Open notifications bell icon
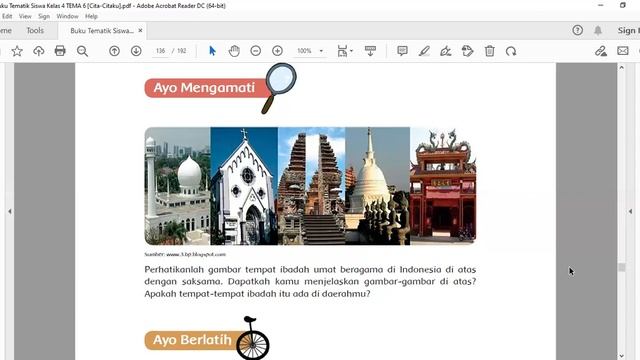 [x=598, y=30]
